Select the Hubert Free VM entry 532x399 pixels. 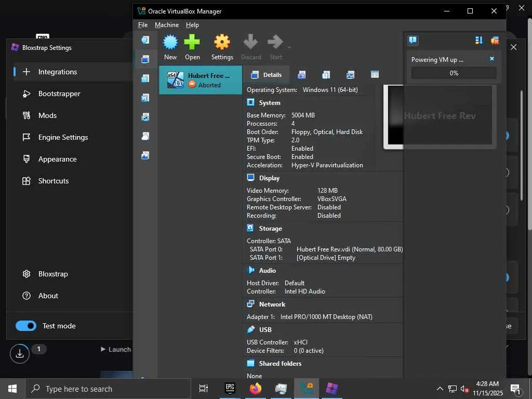point(201,80)
